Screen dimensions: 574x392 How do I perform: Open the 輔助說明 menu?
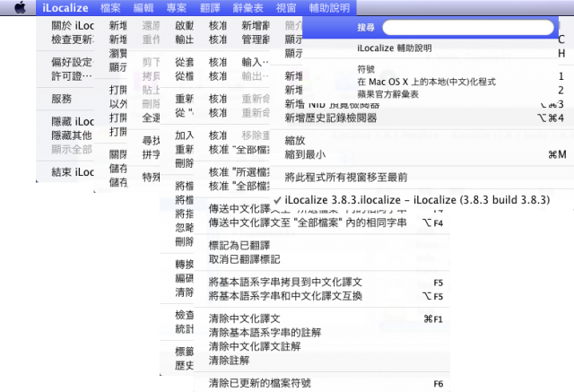pyautogui.click(x=329, y=8)
